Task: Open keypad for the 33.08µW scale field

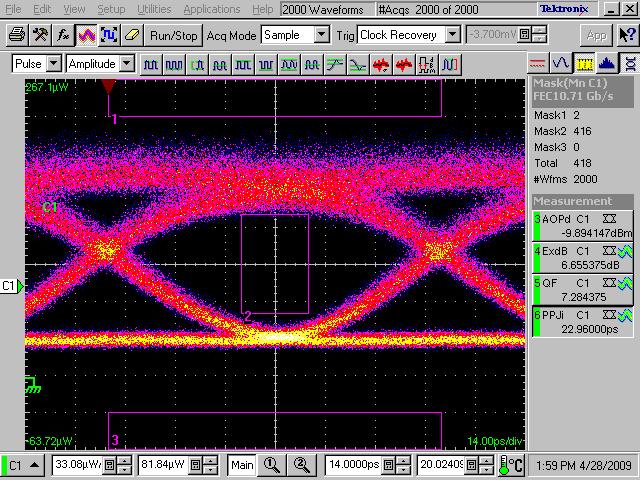Action: [x=109, y=465]
